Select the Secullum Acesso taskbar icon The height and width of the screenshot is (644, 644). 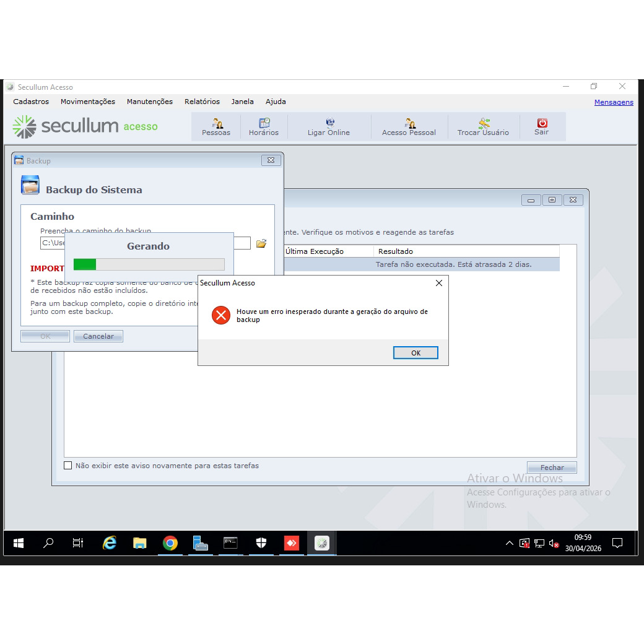[x=321, y=544]
